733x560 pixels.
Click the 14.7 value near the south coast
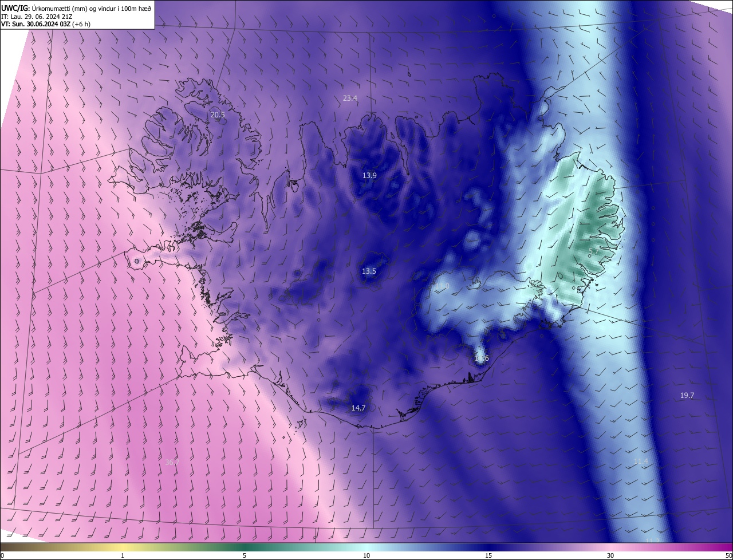point(358,408)
